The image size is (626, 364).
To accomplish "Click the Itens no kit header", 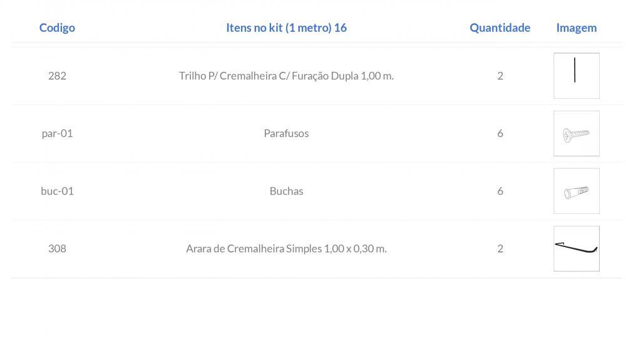I will pos(286,28).
